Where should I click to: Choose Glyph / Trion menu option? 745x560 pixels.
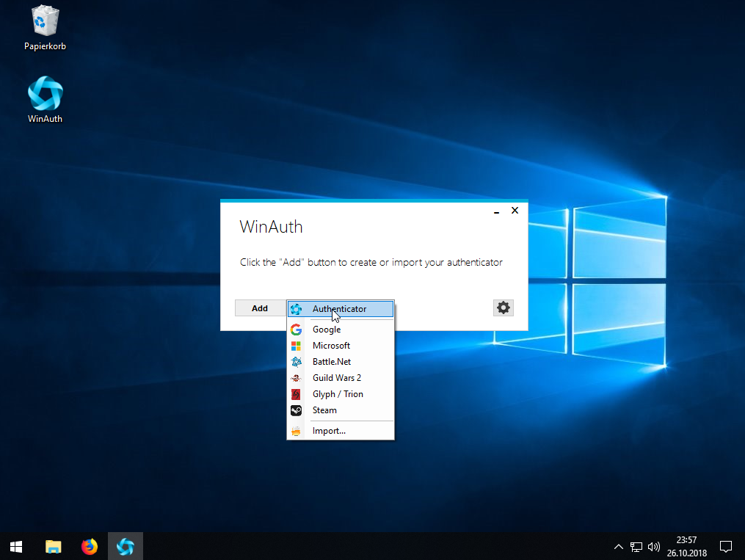tap(338, 394)
